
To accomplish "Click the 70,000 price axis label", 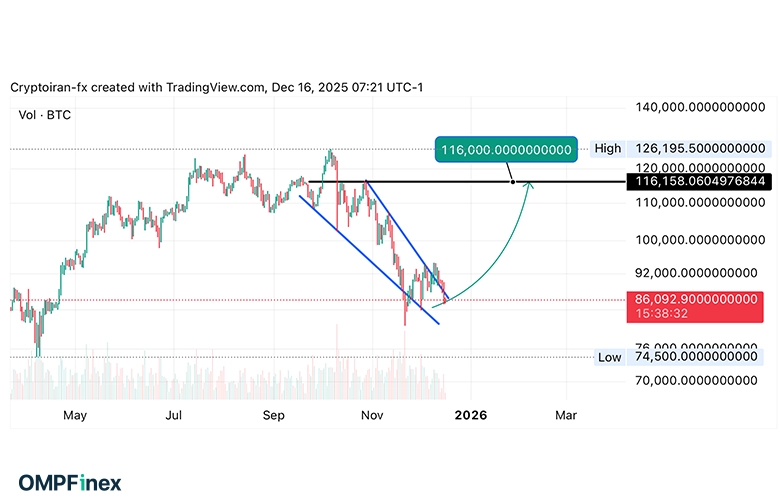I will pyautogui.click(x=699, y=380).
